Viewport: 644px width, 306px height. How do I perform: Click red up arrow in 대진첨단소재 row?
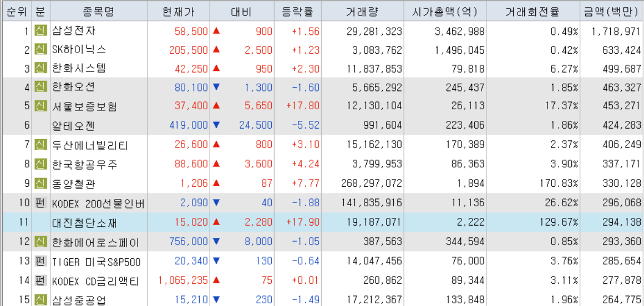click(x=216, y=222)
